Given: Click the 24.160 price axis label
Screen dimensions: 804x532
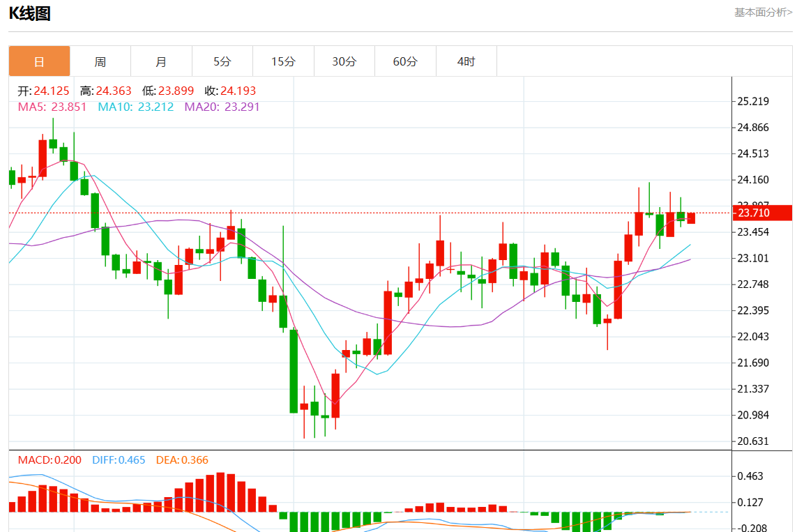Looking at the screenshot, I should pos(752,179).
